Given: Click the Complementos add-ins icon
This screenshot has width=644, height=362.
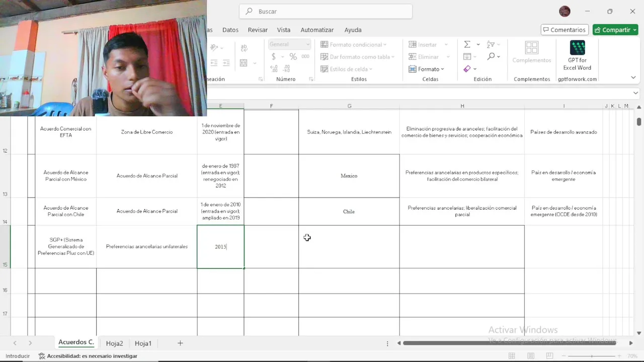Looking at the screenshot, I should click(532, 52).
